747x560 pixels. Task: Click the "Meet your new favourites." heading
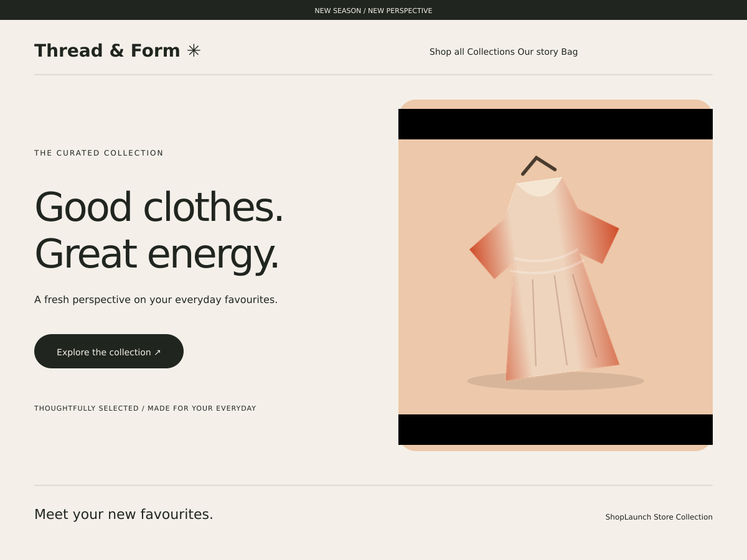click(124, 515)
